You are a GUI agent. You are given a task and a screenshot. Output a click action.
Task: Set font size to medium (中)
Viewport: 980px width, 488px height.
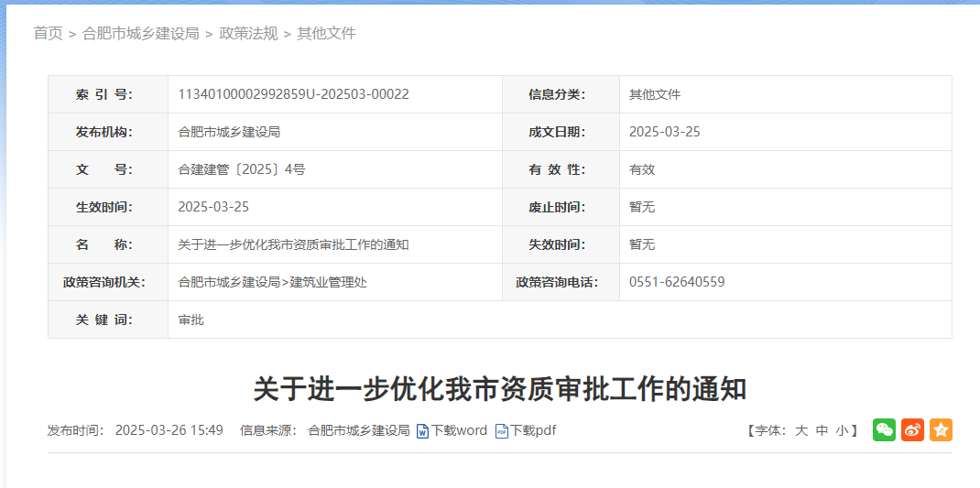[822, 430]
